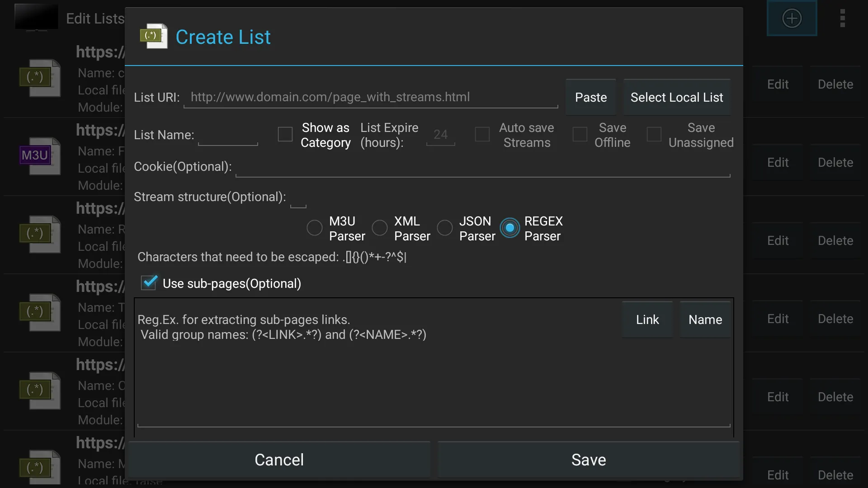868x488 pixels.
Task: Click Edit for the first list entry
Action: tap(778, 84)
